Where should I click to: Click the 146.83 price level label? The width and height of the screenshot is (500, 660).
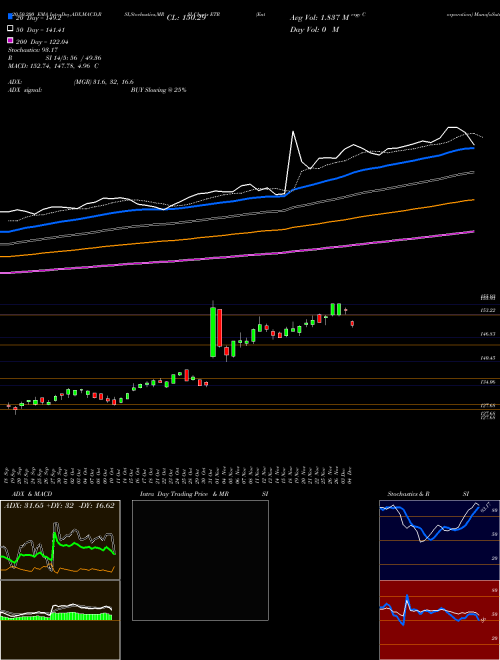click(x=488, y=334)
